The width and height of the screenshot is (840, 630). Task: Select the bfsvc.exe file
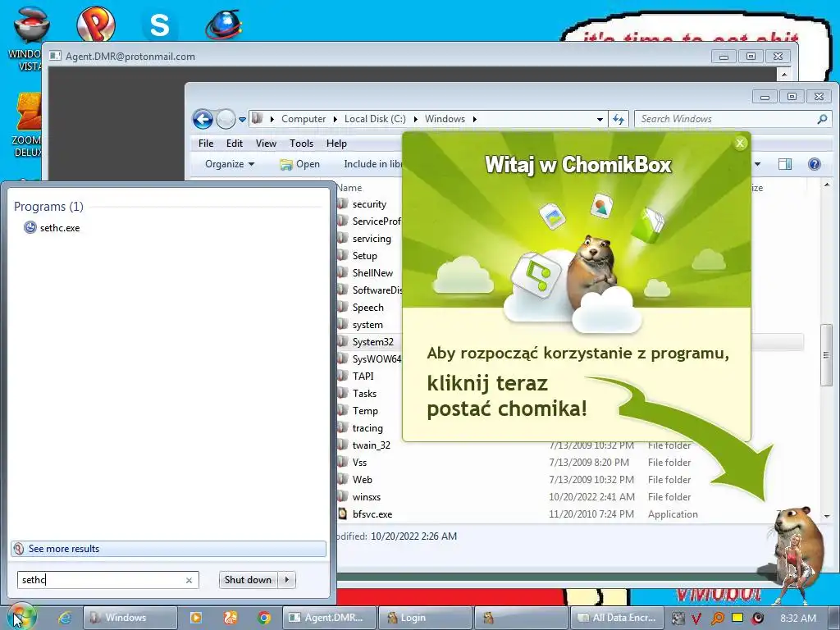[372, 514]
